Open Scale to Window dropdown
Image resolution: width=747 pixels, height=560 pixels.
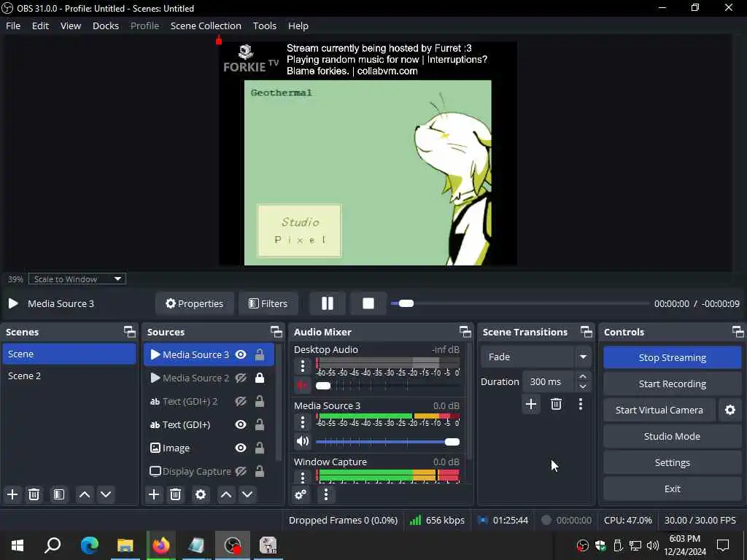(x=77, y=279)
